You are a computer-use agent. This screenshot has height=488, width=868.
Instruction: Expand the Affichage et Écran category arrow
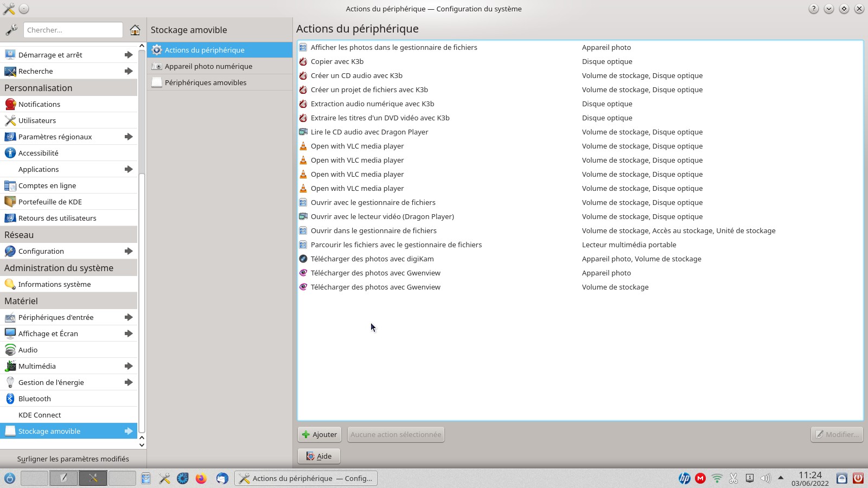click(129, 333)
